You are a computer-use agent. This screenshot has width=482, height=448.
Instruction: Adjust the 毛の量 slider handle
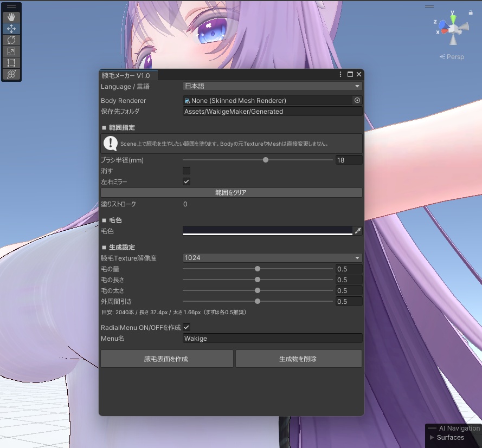tap(258, 269)
